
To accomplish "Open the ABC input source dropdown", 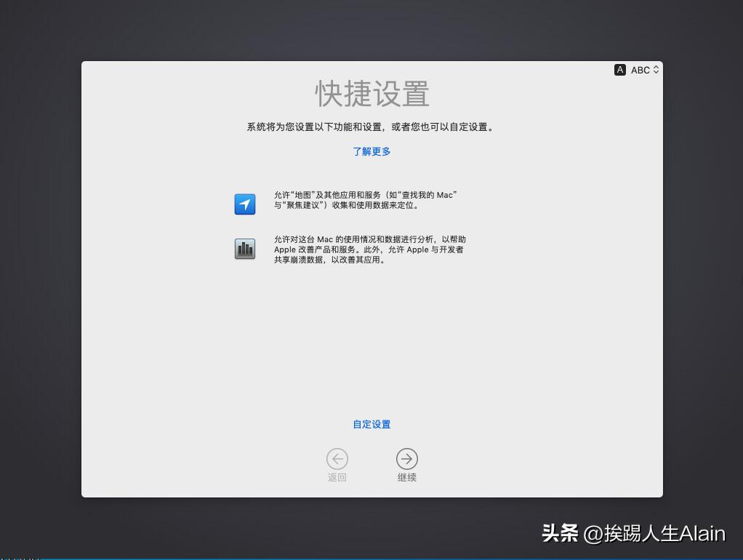I will [x=638, y=70].
